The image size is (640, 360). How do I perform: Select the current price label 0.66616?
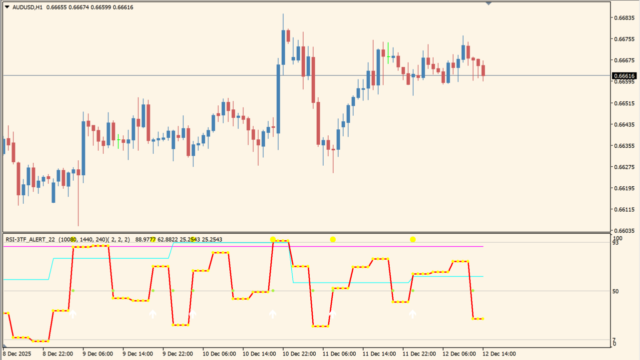tap(624, 76)
